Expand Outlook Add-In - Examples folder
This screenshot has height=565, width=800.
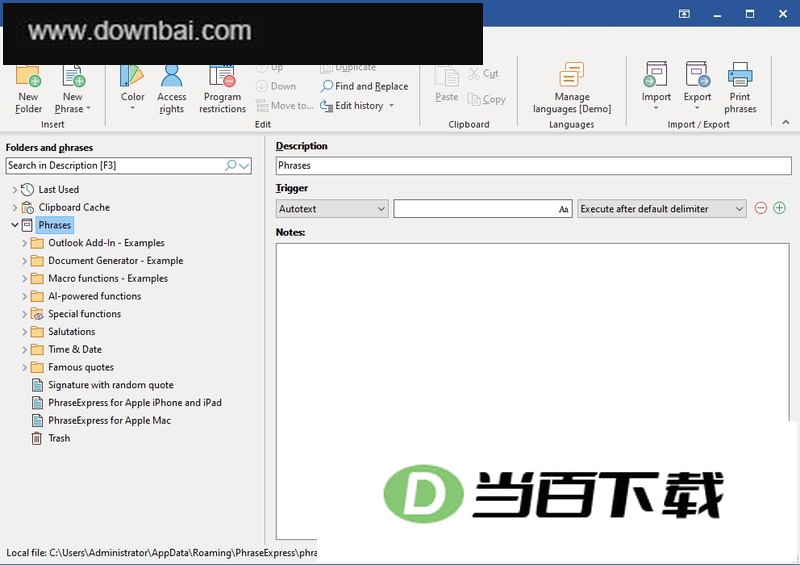[x=24, y=243]
